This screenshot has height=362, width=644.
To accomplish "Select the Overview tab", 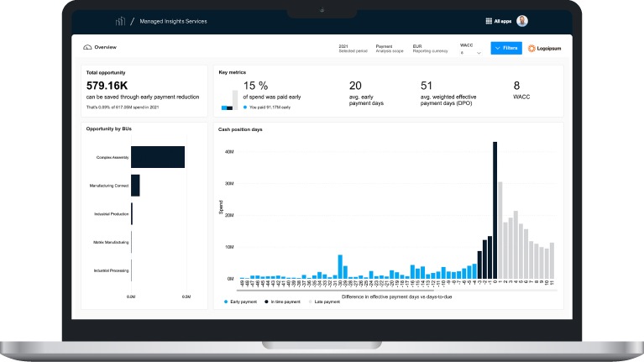I will pyautogui.click(x=105, y=48).
